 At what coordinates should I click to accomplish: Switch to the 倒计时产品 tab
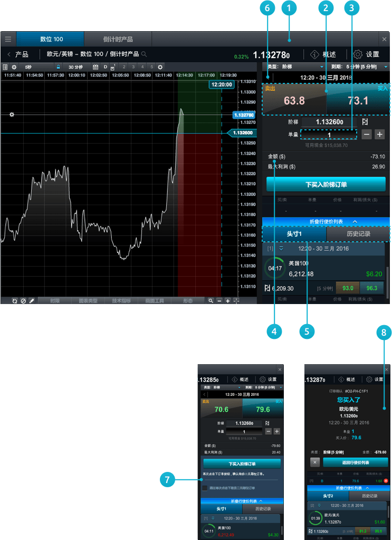[x=118, y=39]
